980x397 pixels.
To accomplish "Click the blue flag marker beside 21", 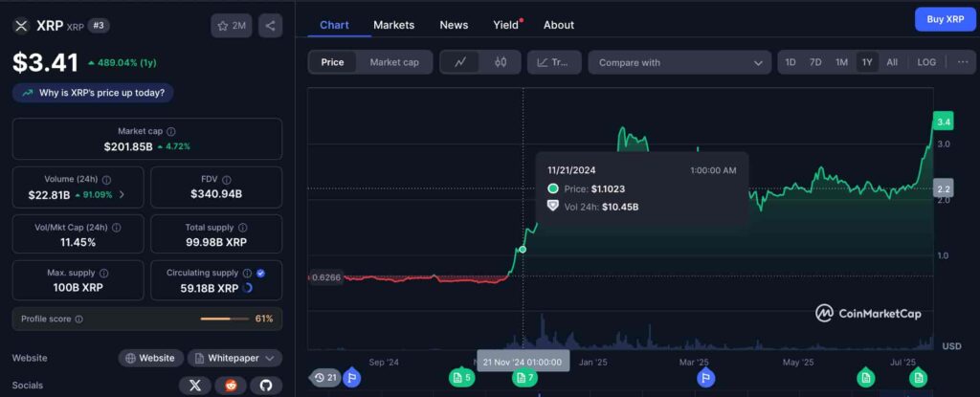I will tap(352, 378).
